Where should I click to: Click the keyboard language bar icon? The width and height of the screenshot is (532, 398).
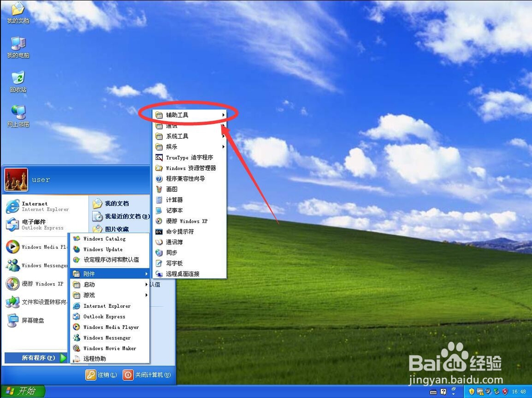click(433, 392)
